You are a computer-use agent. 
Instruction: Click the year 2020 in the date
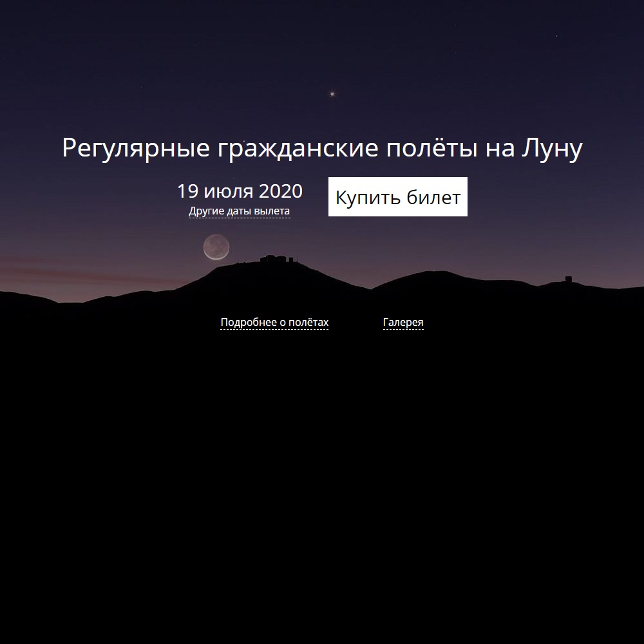tap(280, 191)
